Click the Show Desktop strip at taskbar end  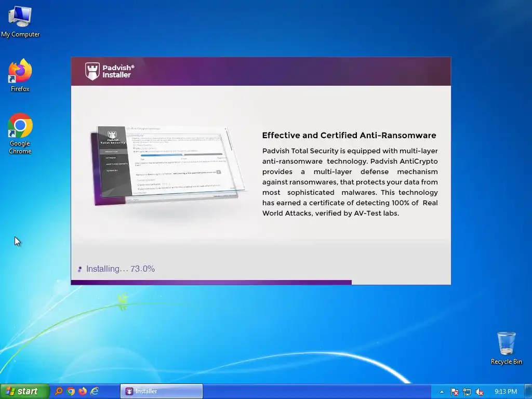pos(528,392)
